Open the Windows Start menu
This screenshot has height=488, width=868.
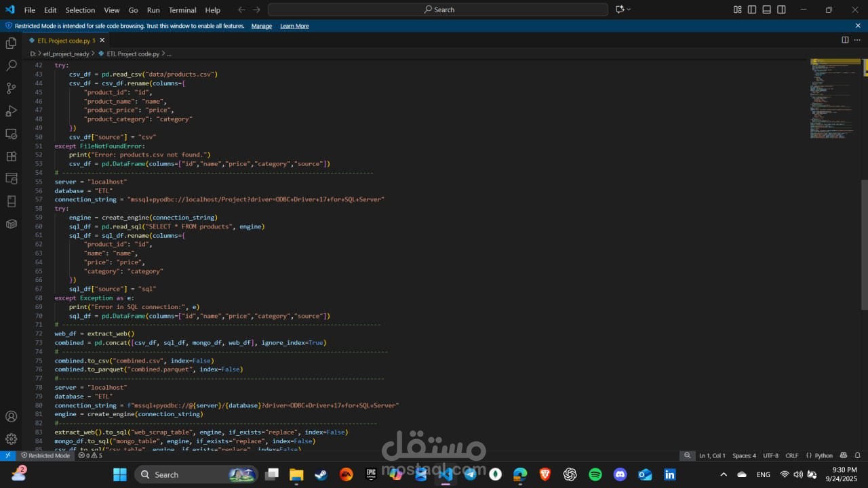tap(120, 474)
